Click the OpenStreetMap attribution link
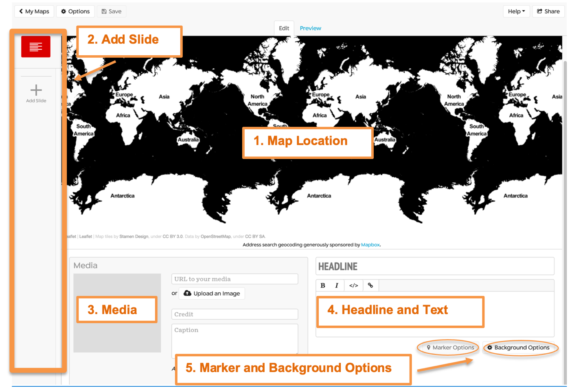 (216, 236)
